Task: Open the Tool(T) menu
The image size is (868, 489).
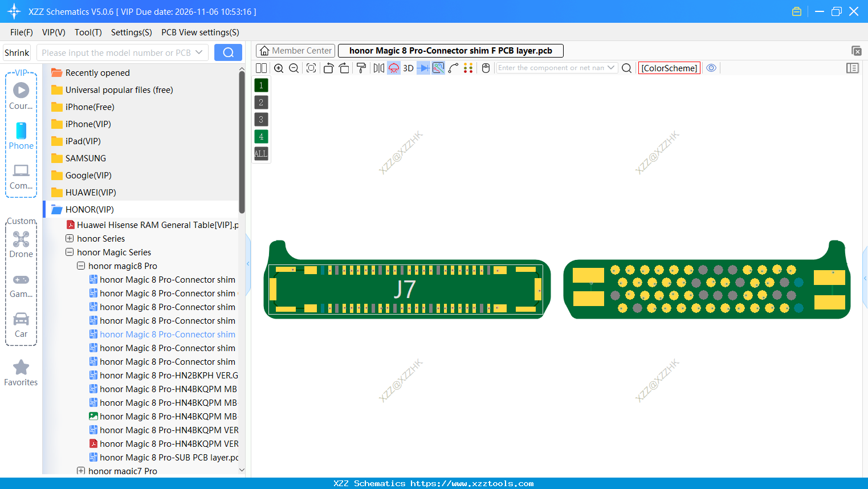Action: (88, 32)
